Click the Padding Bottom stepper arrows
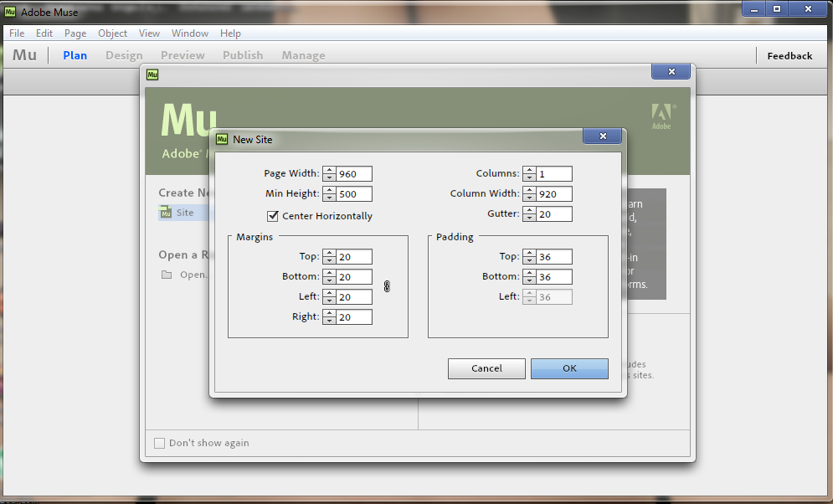Viewport: 833px width, 504px height. click(x=529, y=276)
